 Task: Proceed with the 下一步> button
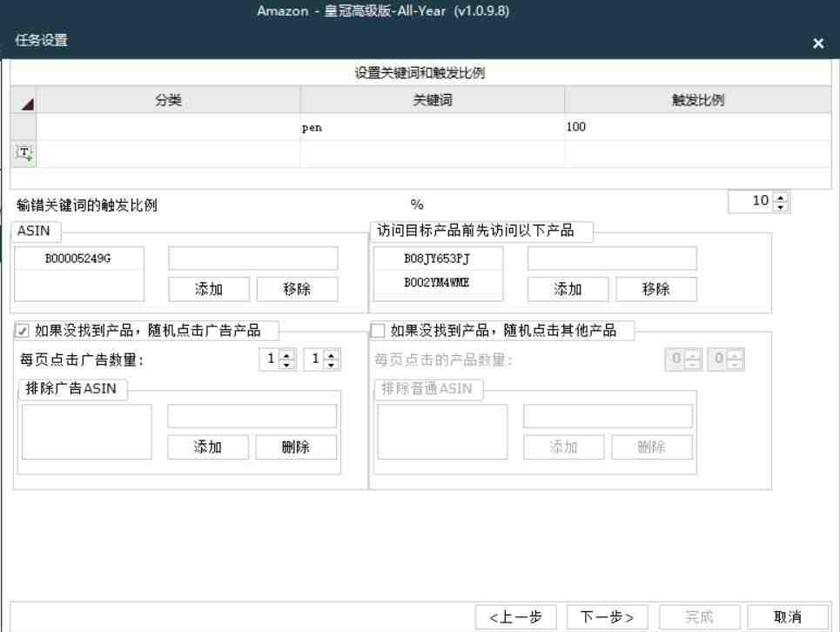coord(608,617)
